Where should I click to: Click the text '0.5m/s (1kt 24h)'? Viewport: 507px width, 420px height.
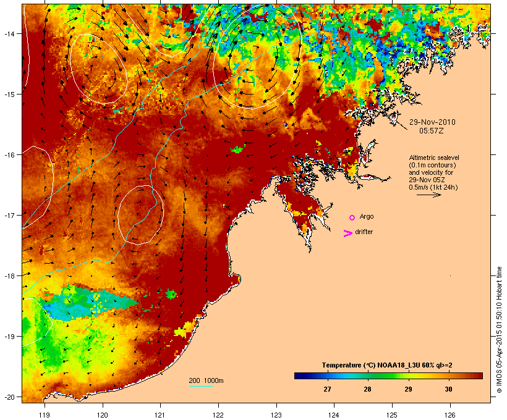pyautogui.click(x=433, y=187)
